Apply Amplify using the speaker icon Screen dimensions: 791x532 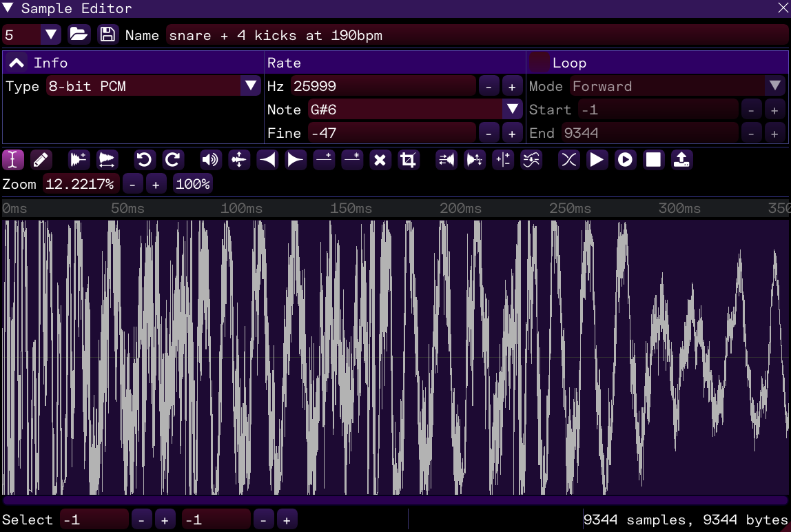(x=210, y=160)
